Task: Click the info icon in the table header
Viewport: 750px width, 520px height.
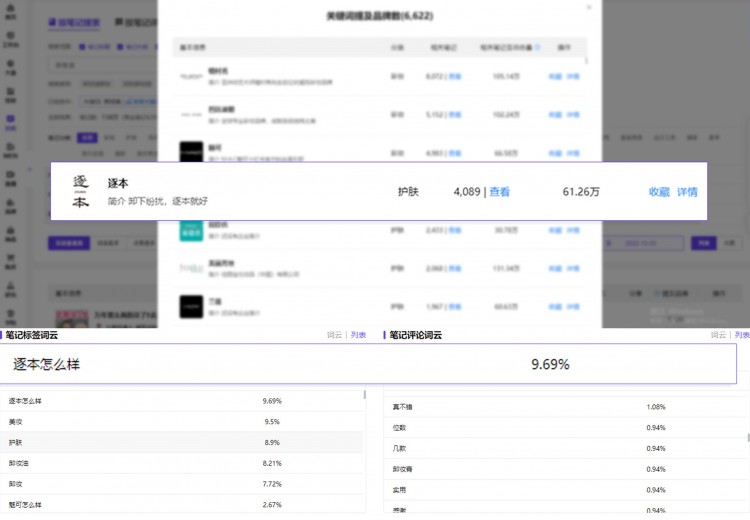Action: 539,47
